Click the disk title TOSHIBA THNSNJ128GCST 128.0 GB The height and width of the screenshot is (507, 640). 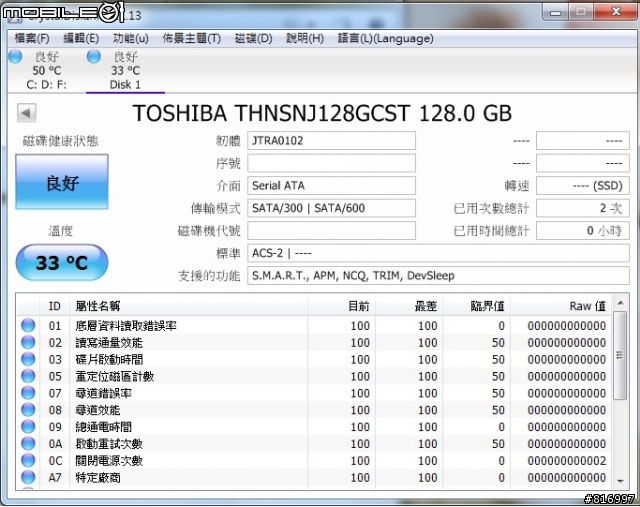(322, 113)
